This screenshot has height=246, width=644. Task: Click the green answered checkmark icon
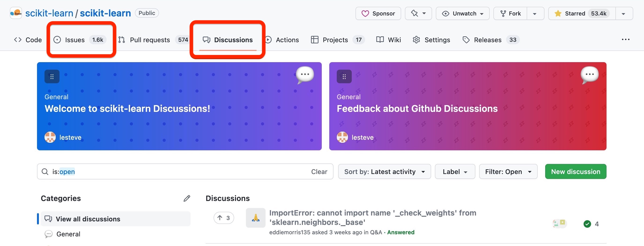pos(587,224)
